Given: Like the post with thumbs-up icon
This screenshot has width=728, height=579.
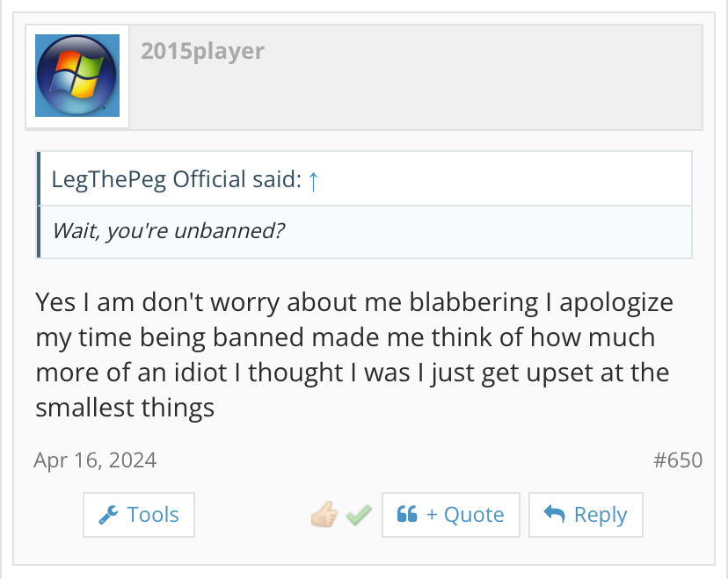Looking at the screenshot, I should (x=324, y=515).
